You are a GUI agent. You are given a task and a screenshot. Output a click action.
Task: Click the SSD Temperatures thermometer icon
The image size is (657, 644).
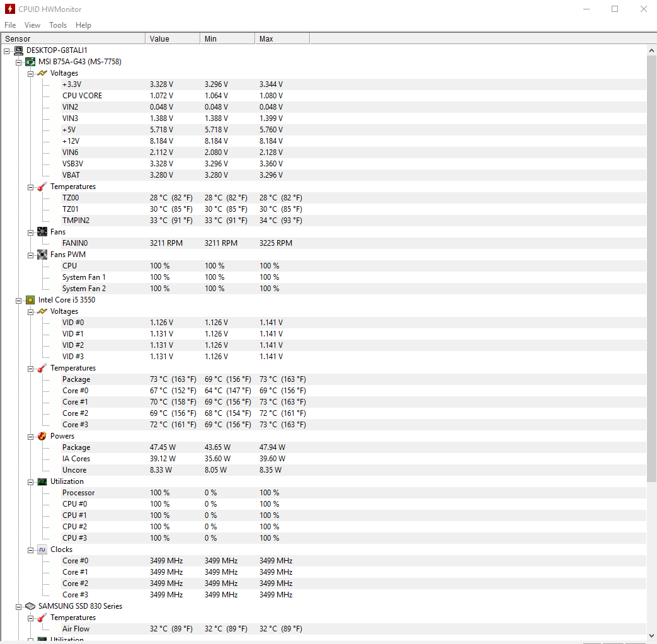(x=42, y=618)
